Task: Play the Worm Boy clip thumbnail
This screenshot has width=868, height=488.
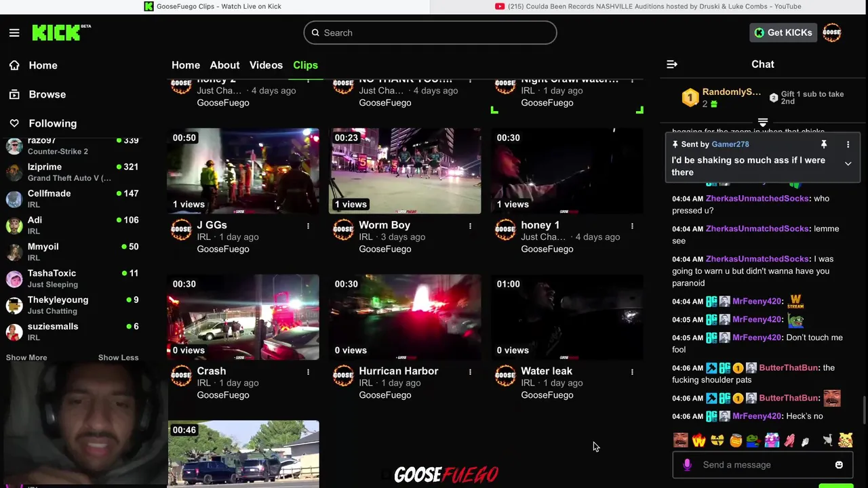Action: (x=405, y=171)
